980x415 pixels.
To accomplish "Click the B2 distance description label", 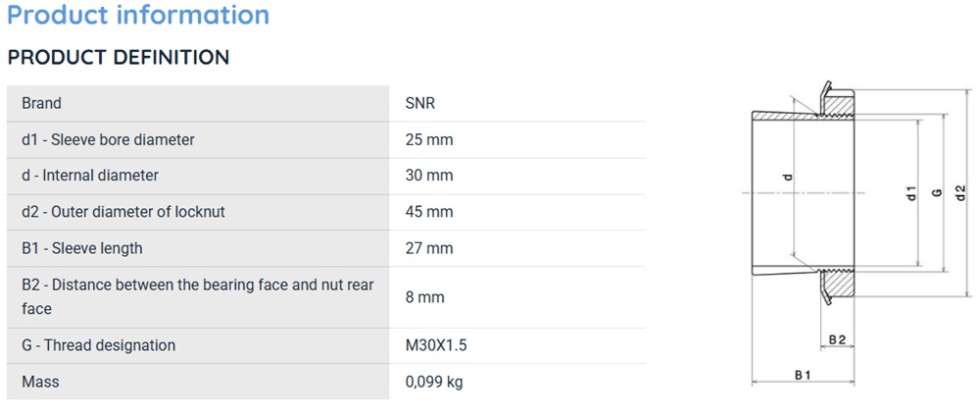I will click(x=198, y=296).
